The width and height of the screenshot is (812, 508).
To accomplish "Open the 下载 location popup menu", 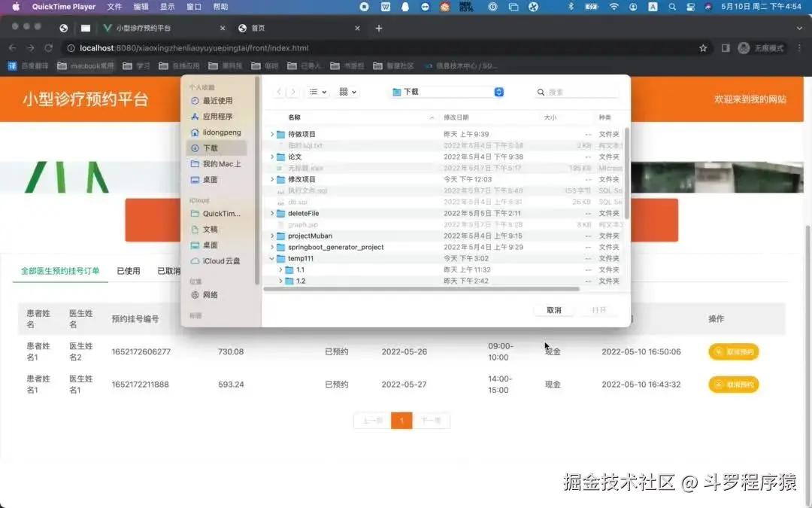I will (x=447, y=92).
